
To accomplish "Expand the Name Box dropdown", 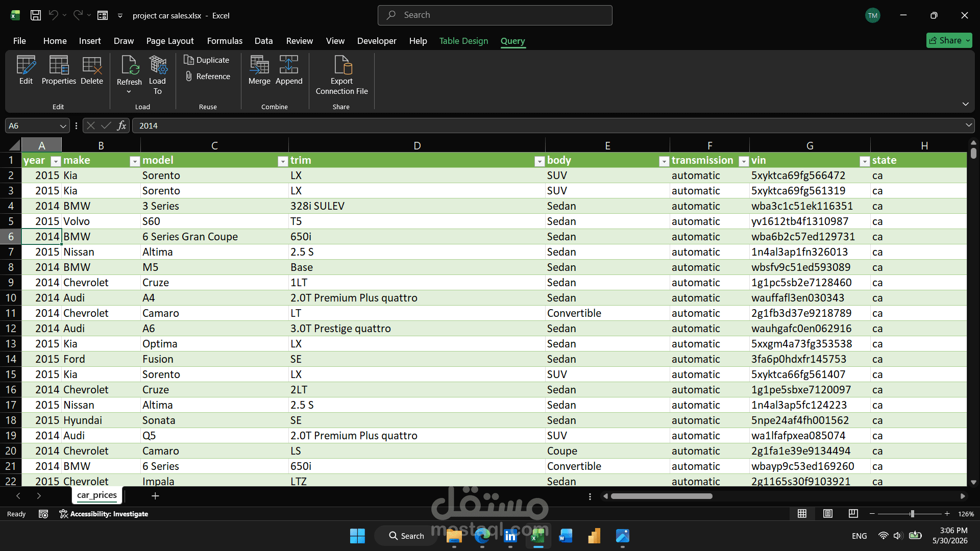I will (63, 126).
